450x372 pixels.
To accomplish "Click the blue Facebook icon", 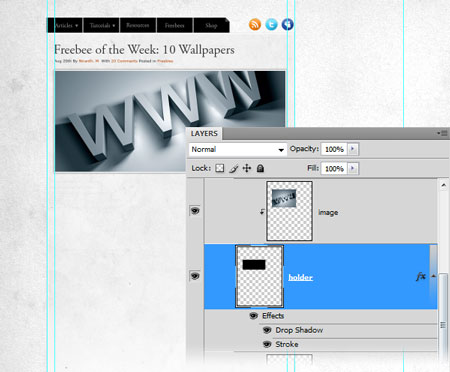I will pos(287,24).
